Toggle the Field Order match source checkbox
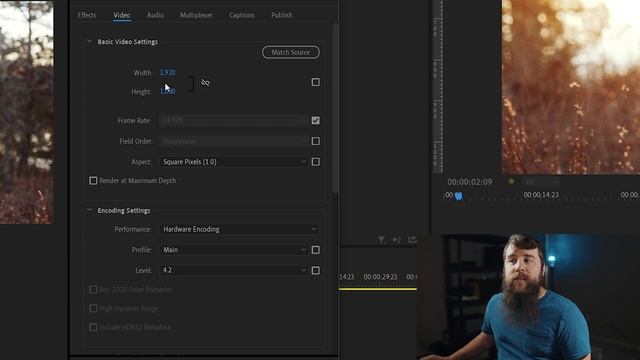Image resolution: width=640 pixels, height=360 pixels. click(316, 141)
